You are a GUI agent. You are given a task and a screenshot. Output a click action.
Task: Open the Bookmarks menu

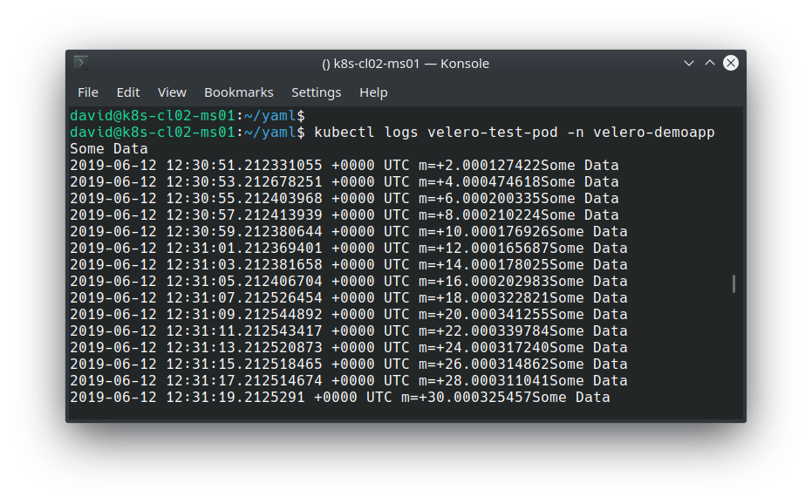click(x=238, y=92)
